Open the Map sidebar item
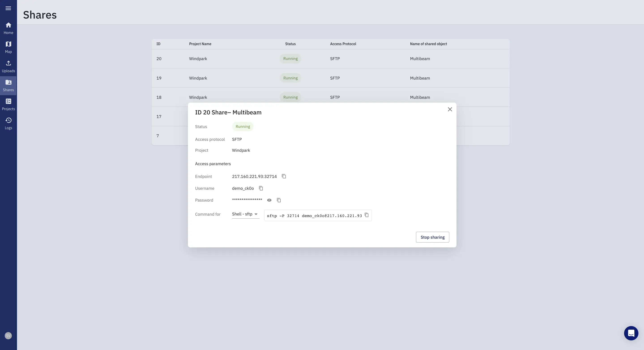The width and height of the screenshot is (644, 350). [8, 47]
